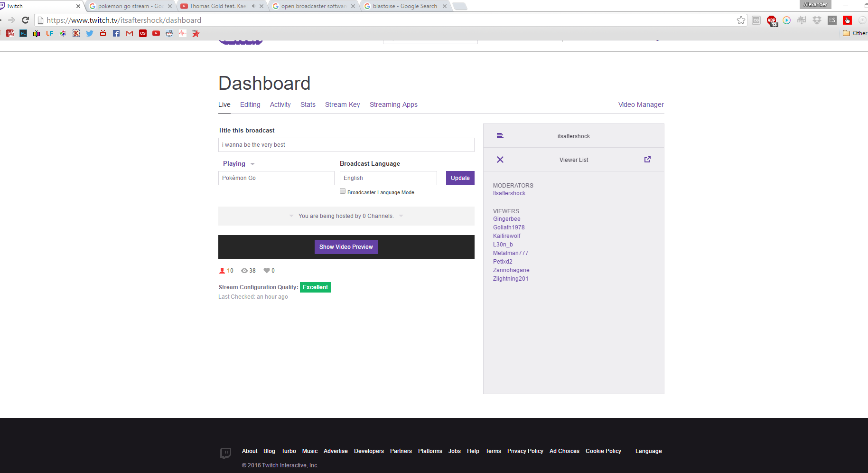Expand the hosted by 0 Channels section

click(x=346, y=216)
